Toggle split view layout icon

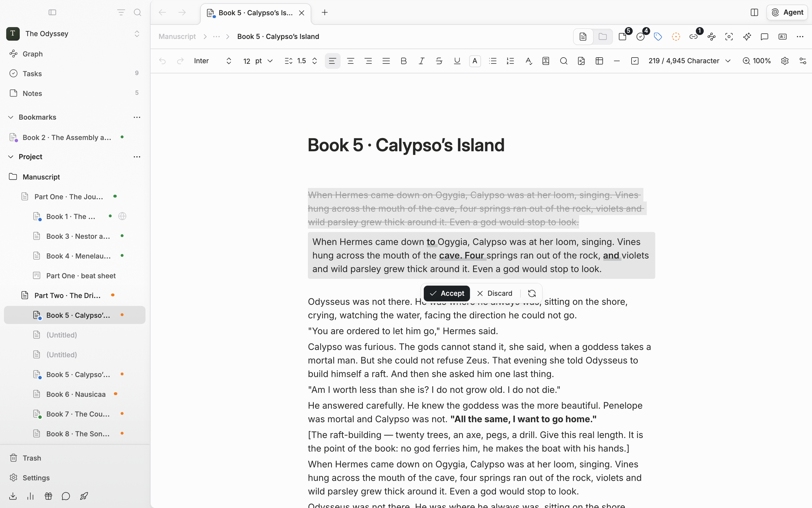click(754, 12)
